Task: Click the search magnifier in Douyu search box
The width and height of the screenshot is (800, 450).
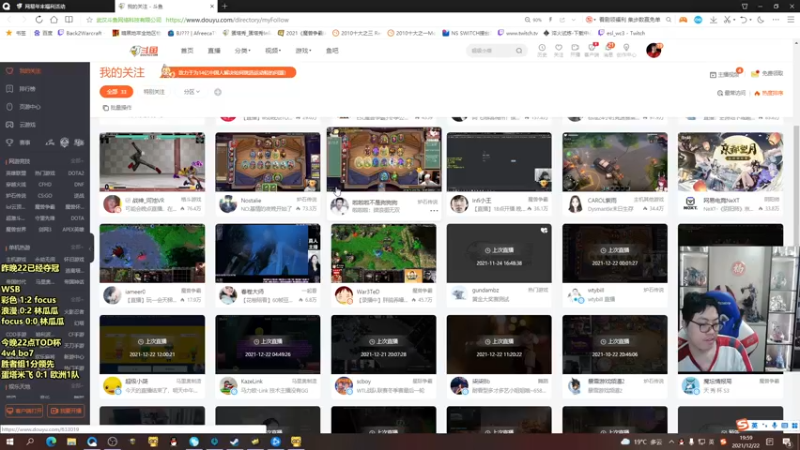Action: coord(519,51)
